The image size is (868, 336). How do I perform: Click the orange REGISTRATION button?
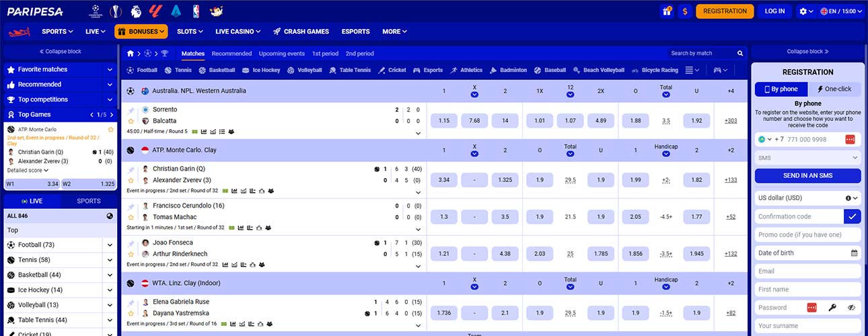point(725,11)
